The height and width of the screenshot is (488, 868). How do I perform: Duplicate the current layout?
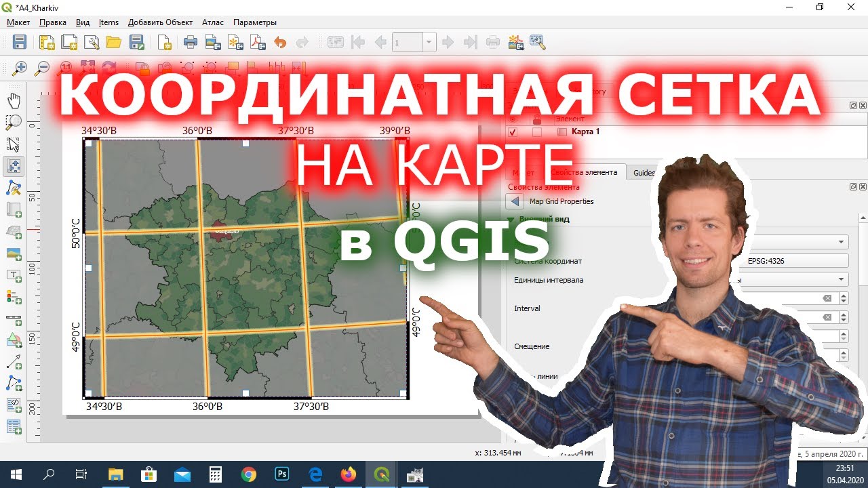[69, 42]
